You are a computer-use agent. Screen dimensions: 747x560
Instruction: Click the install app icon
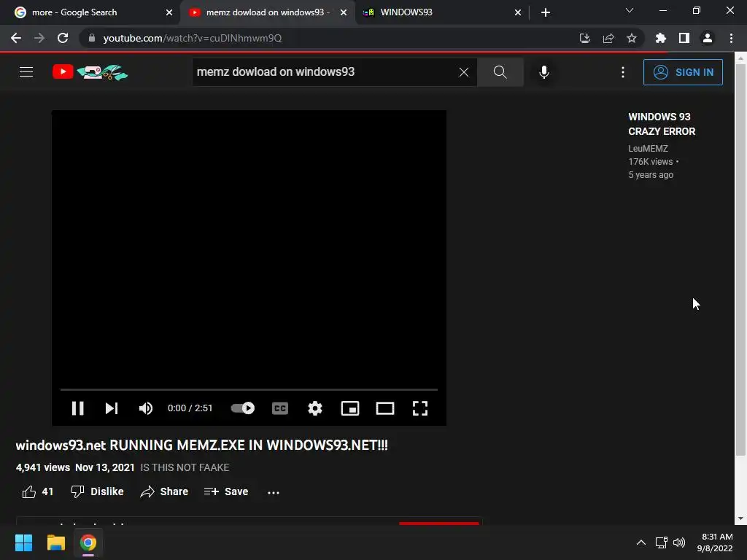point(584,38)
